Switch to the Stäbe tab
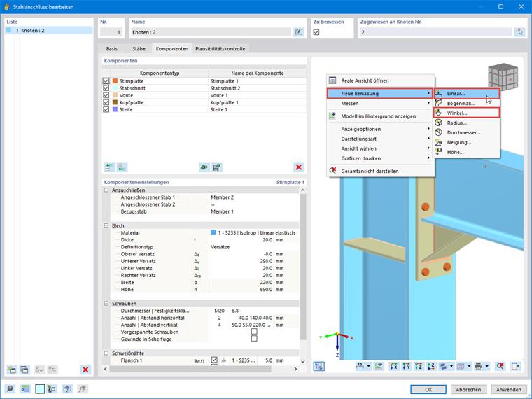The height and width of the screenshot is (399, 532). [x=139, y=49]
